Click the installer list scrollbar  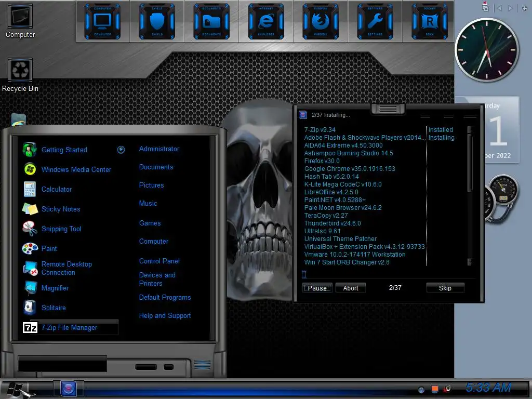(470, 196)
